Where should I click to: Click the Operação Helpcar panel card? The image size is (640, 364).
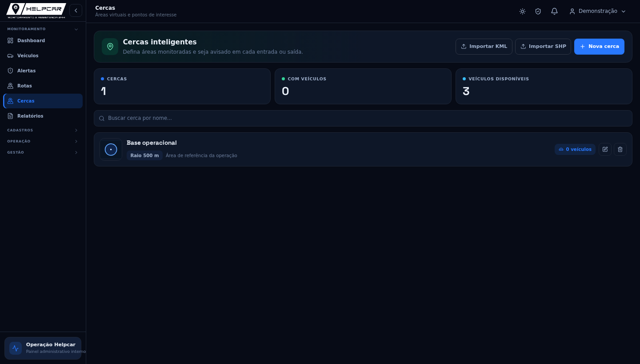tap(43, 348)
